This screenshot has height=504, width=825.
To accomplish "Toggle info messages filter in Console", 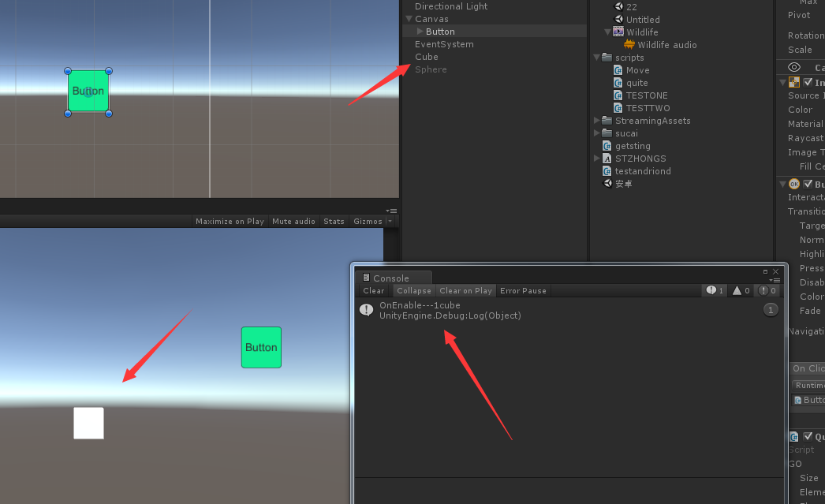I will [715, 290].
